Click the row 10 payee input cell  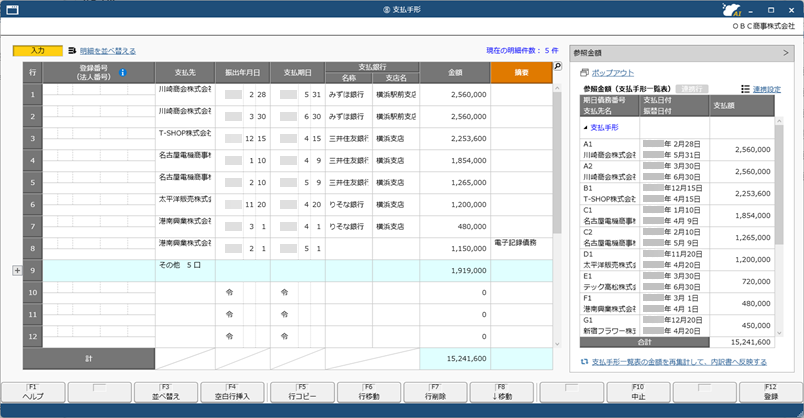[185, 293]
